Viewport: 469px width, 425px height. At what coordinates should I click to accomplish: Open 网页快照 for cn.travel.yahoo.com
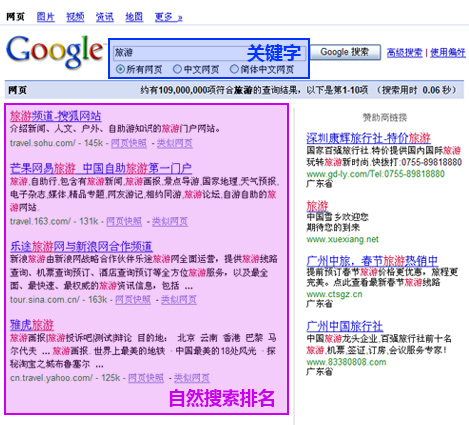point(146,378)
